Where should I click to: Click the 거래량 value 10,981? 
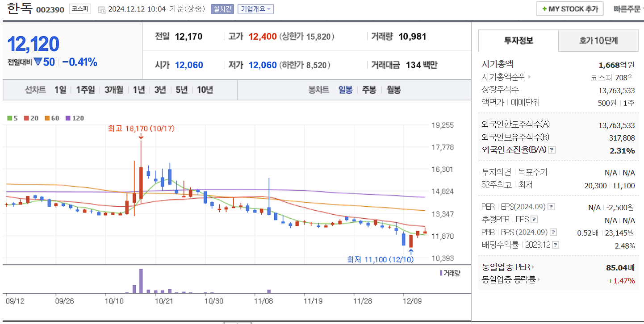coord(412,37)
